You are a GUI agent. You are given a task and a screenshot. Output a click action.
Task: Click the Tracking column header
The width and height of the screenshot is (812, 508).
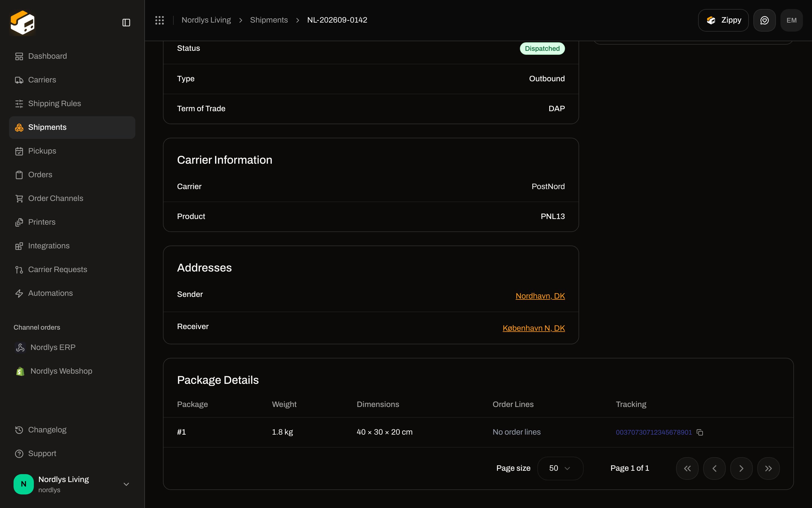[631, 404]
